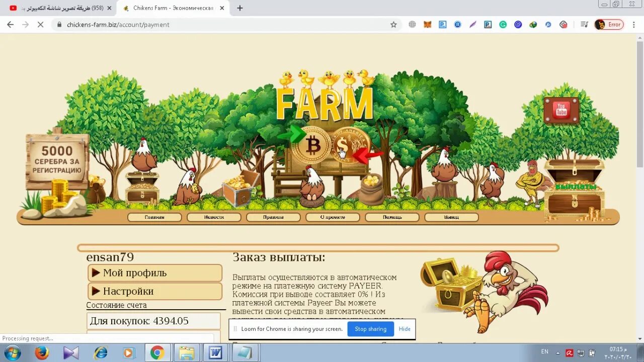Click the purple feather extension icon
This screenshot has width=644, height=362.
coord(472,24)
